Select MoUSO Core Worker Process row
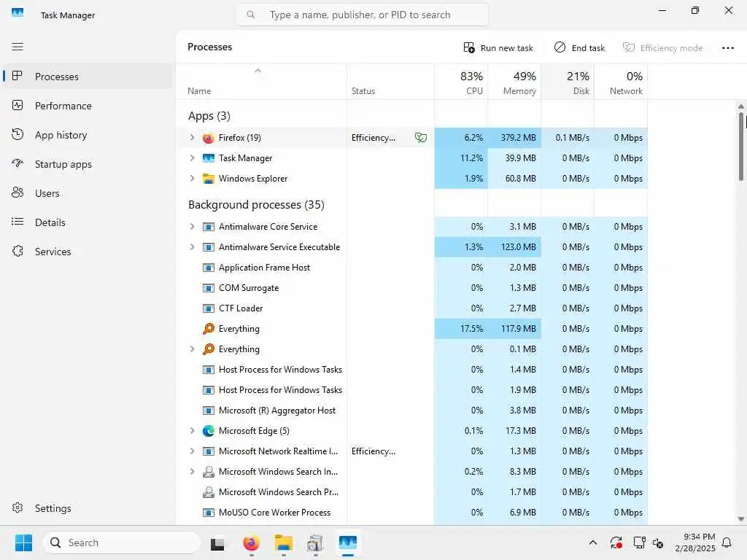The image size is (747, 560). 412,513
